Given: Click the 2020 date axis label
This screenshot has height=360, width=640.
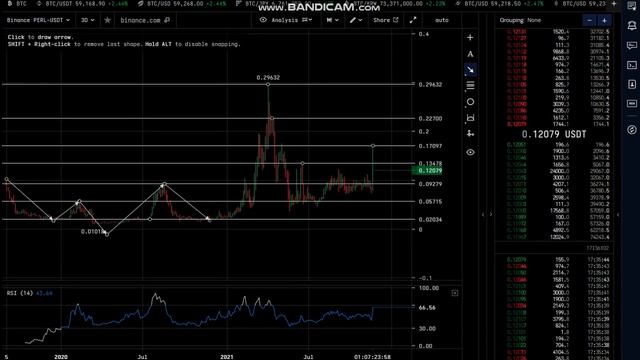Looking at the screenshot, I should (x=61, y=357).
